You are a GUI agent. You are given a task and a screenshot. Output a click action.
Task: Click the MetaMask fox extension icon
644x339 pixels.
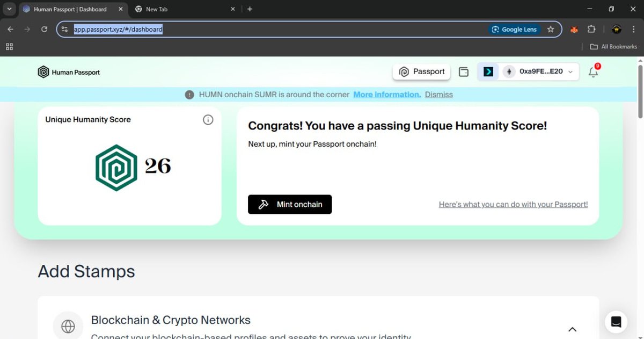click(x=574, y=30)
